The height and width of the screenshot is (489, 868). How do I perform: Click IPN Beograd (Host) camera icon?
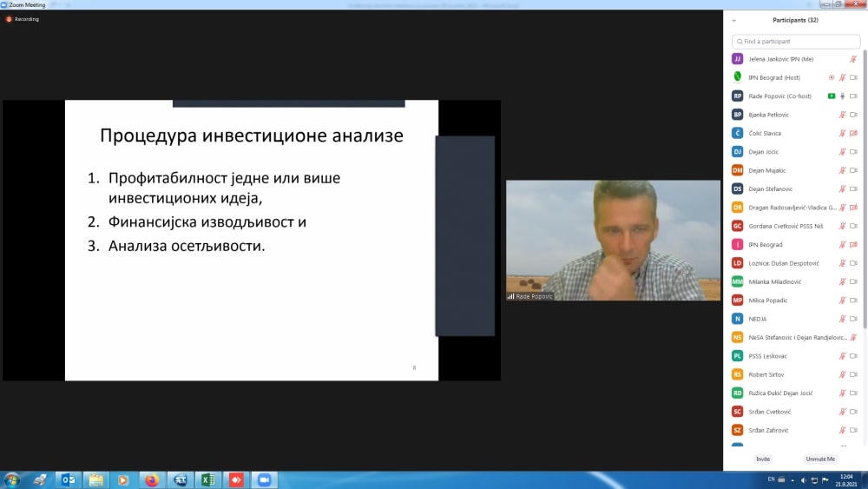(853, 77)
